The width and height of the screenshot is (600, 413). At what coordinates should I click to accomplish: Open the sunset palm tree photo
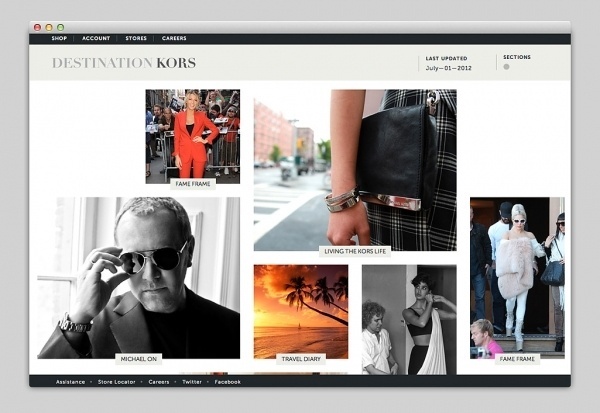point(301,312)
